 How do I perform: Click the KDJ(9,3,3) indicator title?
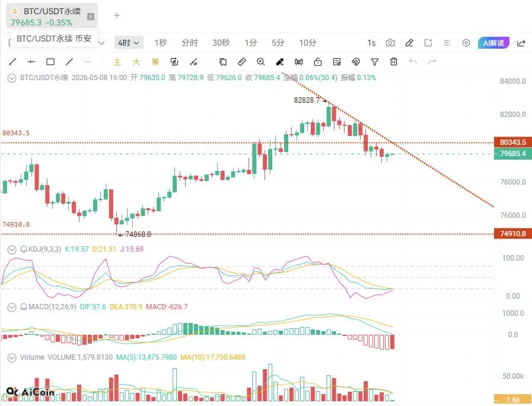pyautogui.click(x=45, y=249)
